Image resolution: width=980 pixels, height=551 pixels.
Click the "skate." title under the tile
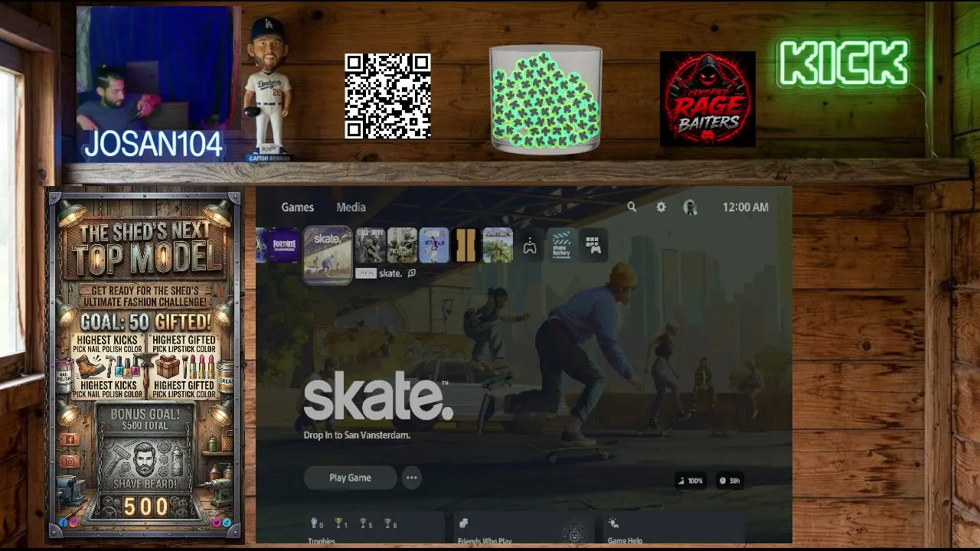pos(390,273)
